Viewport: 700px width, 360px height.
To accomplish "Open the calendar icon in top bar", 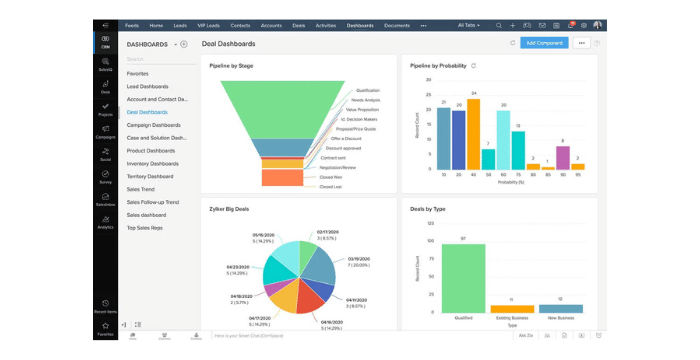I will pos(556,25).
